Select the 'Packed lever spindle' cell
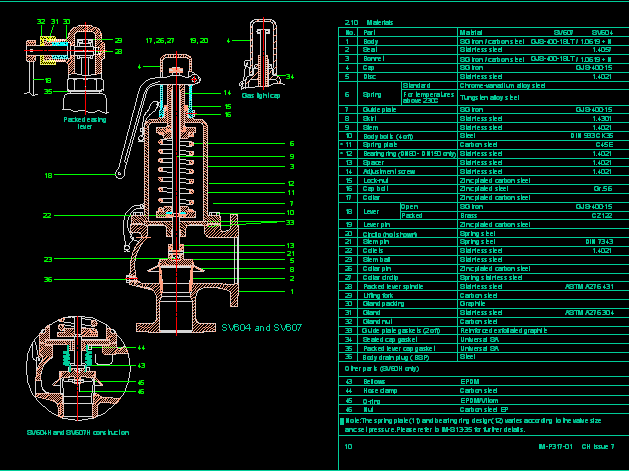The width and height of the screenshot is (629, 471). pos(393,286)
